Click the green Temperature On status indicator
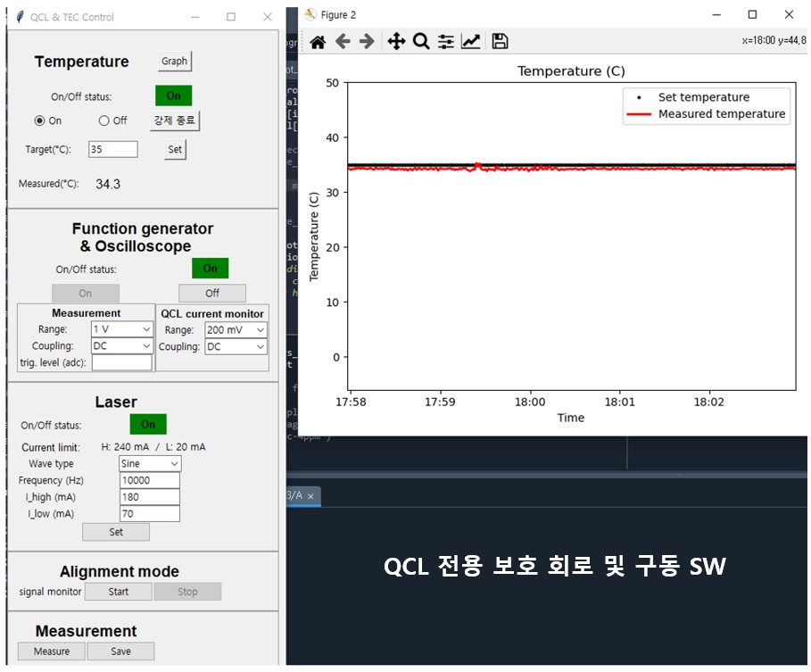 tap(174, 95)
